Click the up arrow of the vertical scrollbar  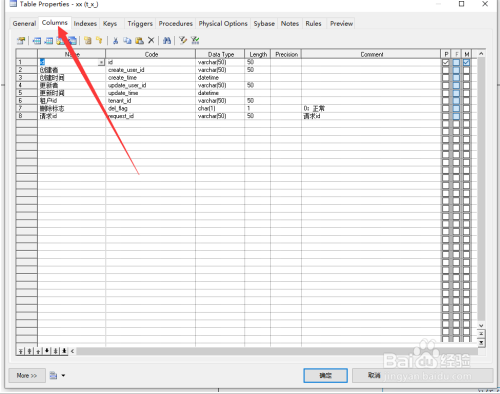481,54
